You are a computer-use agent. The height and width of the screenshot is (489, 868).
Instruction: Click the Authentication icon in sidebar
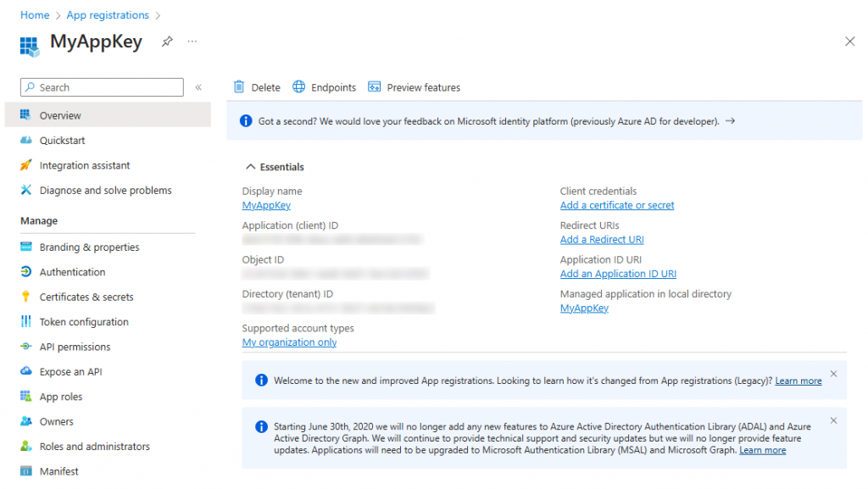(25, 272)
